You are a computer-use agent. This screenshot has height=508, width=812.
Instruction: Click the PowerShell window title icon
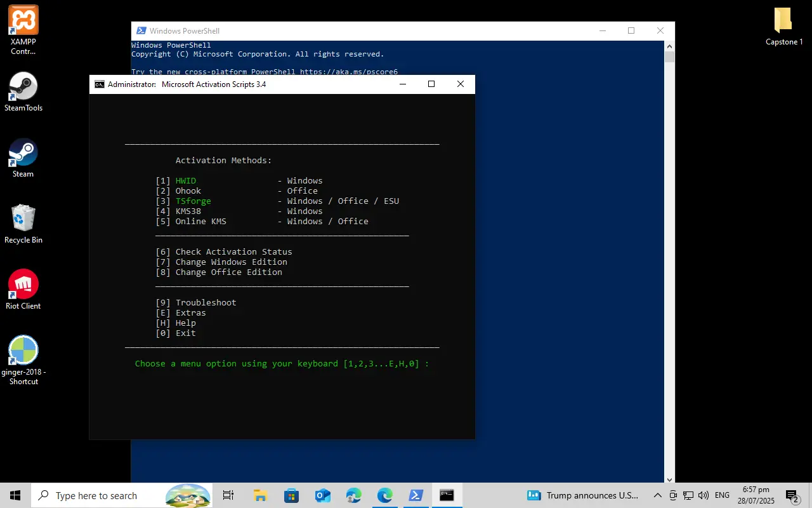click(x=141, y=30)
